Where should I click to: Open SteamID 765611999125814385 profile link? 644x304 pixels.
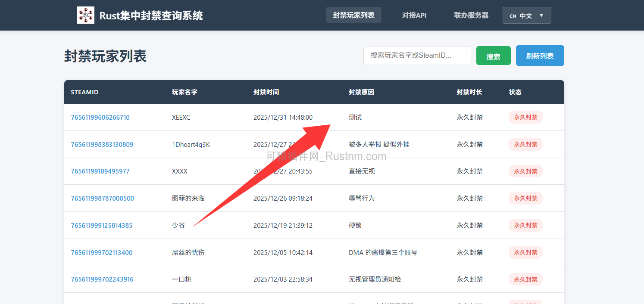click(x=101, y=225)
